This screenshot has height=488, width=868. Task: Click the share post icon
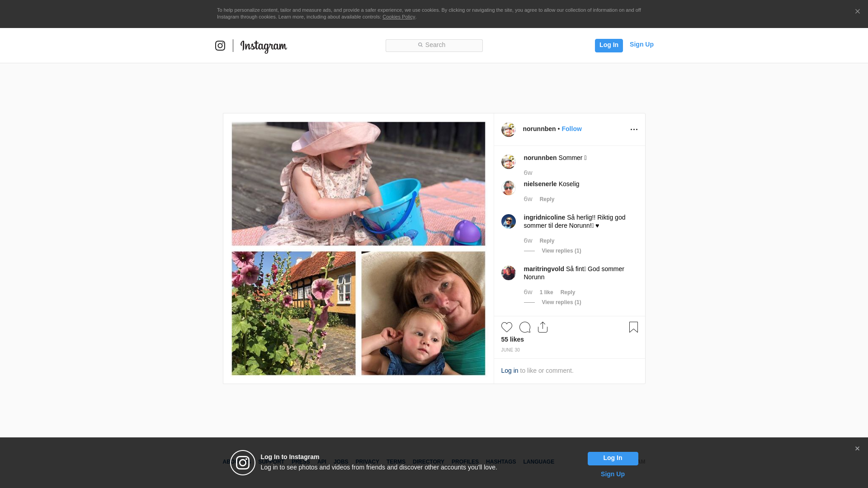click(543, 327)
